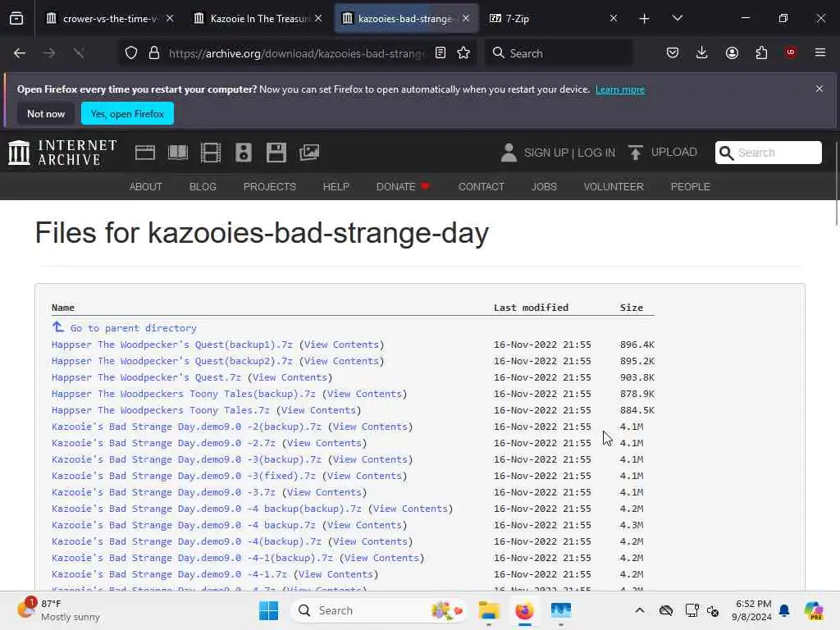The width and height of the screenshot is (840, 630).
Task: Click the notification bell in taskbar
Action: [785, 610]
